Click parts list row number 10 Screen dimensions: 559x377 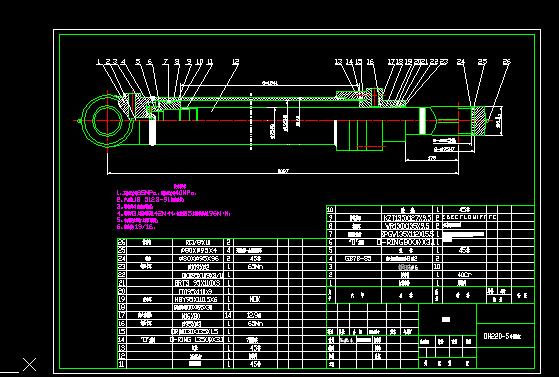tap(330, 209)
